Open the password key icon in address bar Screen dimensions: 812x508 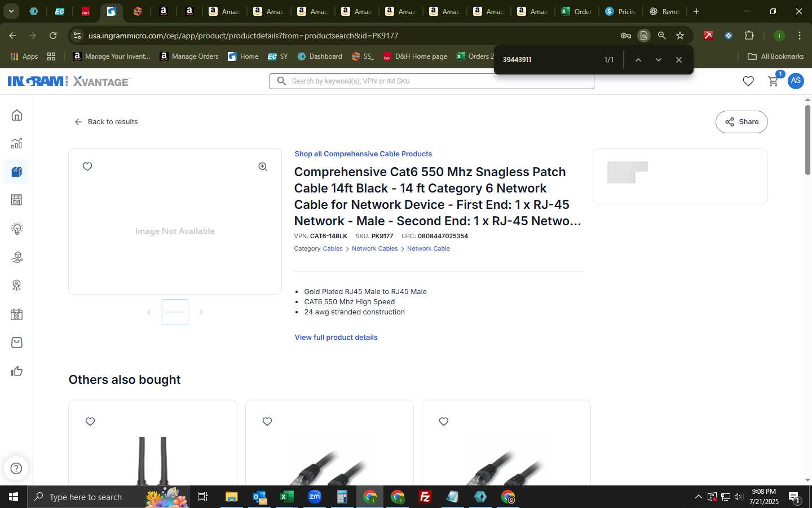tap(626, 36)
